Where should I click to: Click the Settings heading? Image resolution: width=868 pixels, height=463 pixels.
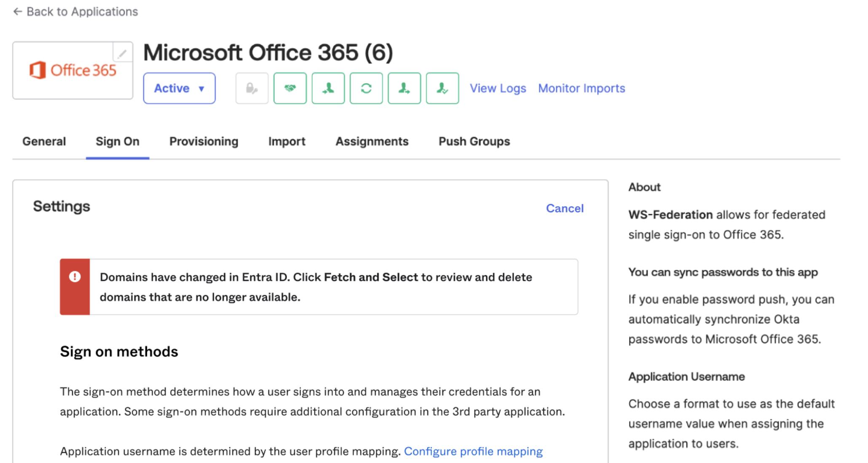pos(62,206)
